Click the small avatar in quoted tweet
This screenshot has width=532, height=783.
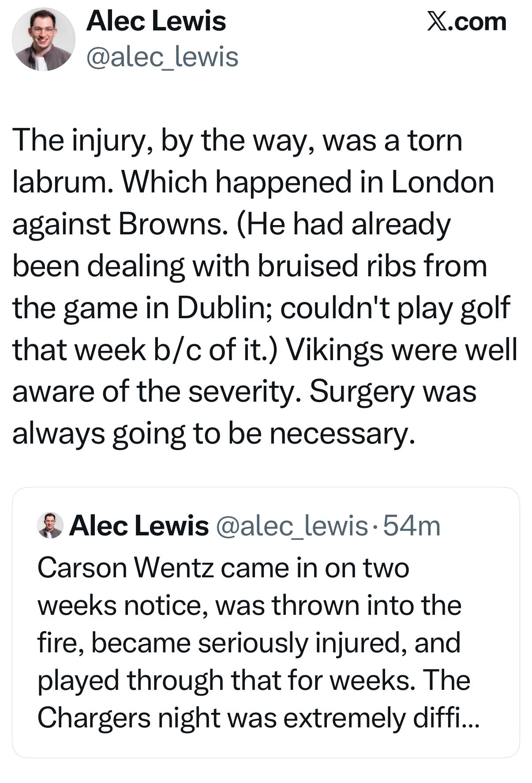(50, 525)
